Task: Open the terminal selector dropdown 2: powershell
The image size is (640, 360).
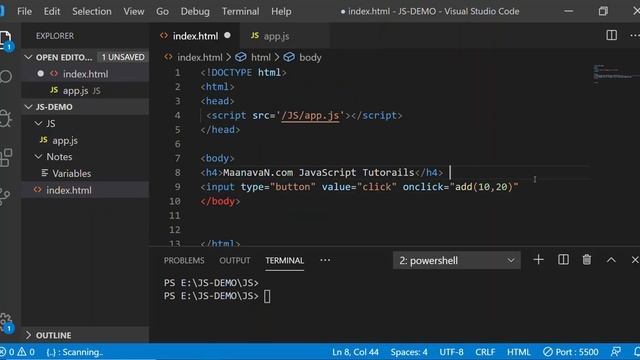Action: [x=457, y=260]
